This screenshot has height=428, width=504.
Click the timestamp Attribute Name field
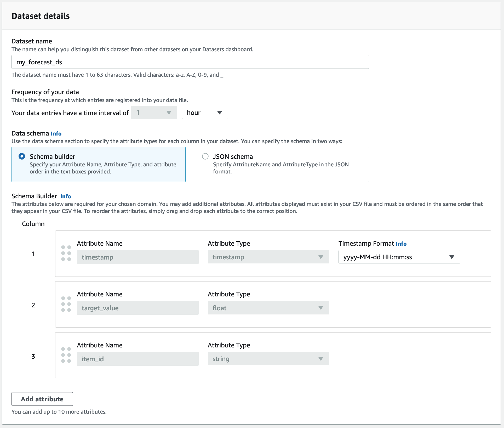pyautogui.click(x=138, y=257)
